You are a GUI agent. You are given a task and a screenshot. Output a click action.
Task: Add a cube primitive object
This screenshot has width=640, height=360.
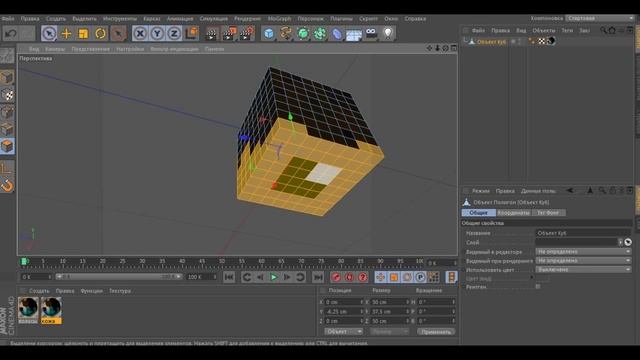[x=269, y=33]
